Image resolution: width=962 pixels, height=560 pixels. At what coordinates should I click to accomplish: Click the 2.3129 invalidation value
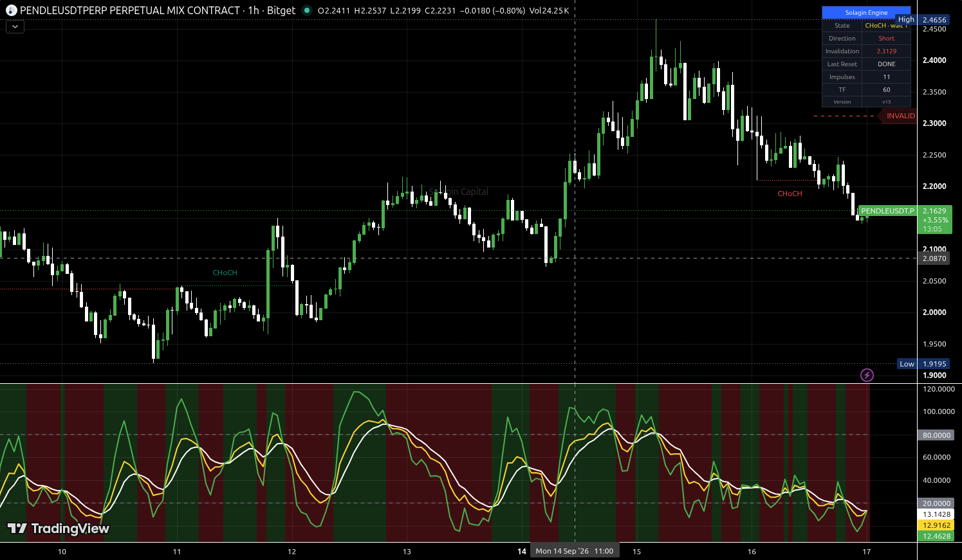[x=886, y=51]
